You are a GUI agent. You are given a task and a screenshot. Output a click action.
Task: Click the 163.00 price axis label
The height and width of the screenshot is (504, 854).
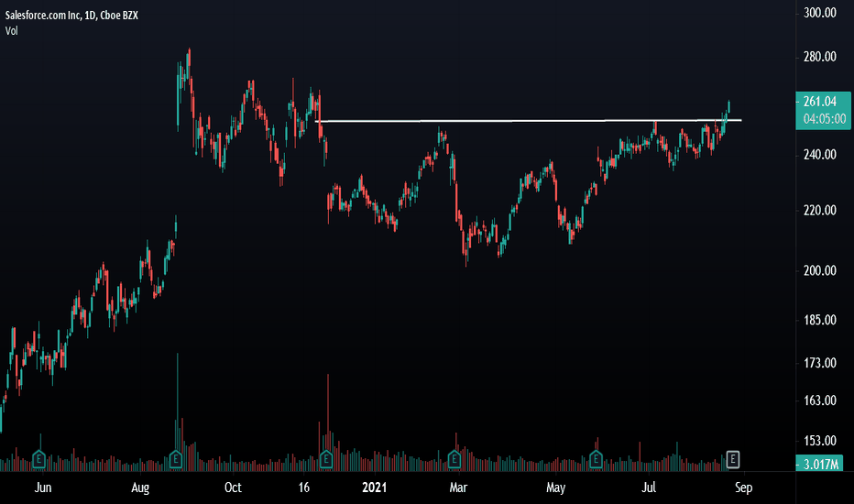820,400
